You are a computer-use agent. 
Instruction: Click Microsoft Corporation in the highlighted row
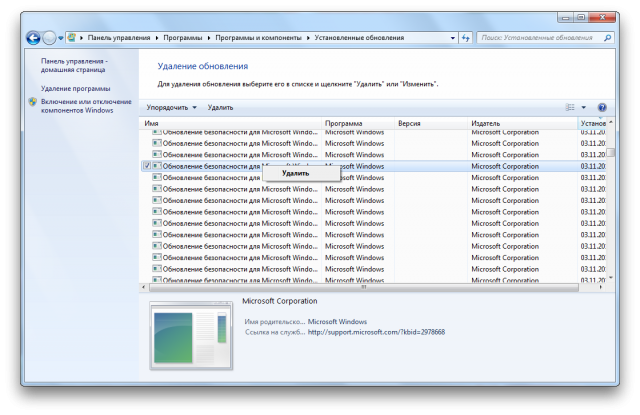(505, 166)
